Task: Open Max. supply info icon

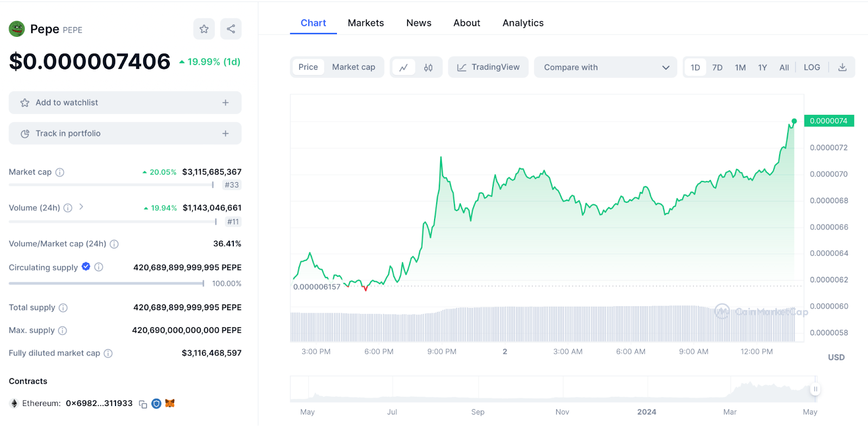Action: (x=62, y=331)
